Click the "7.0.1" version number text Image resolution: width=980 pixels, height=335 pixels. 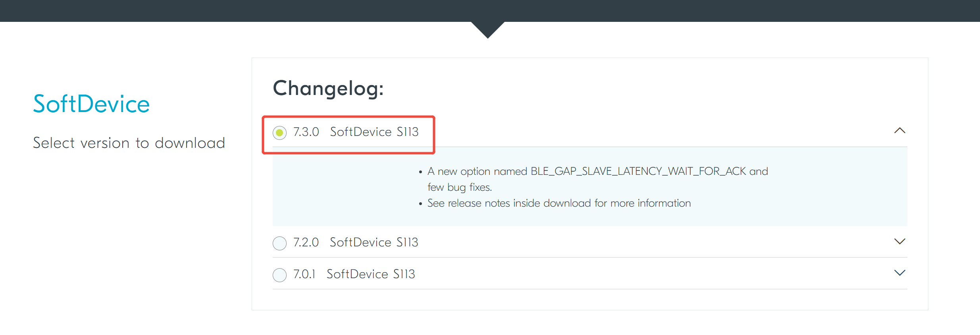tap(304, 274)
